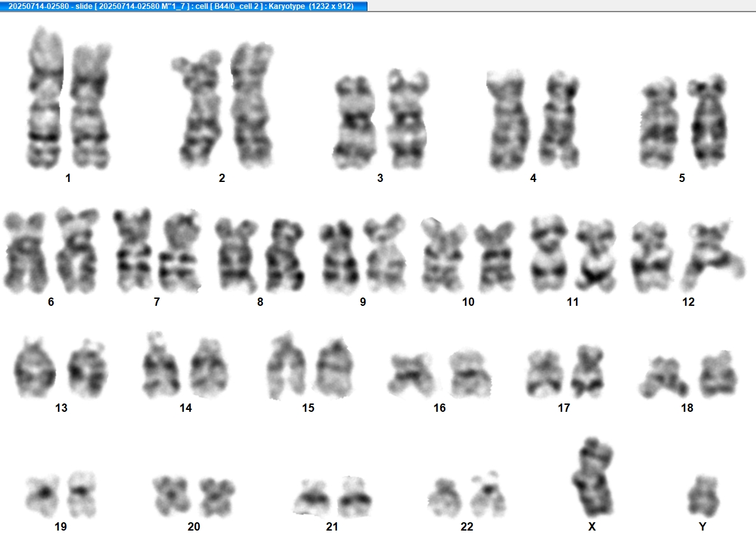This screenshot has width=756, height=551.
Task: Click the "20" chromosome label
Action: pos(194,527)
